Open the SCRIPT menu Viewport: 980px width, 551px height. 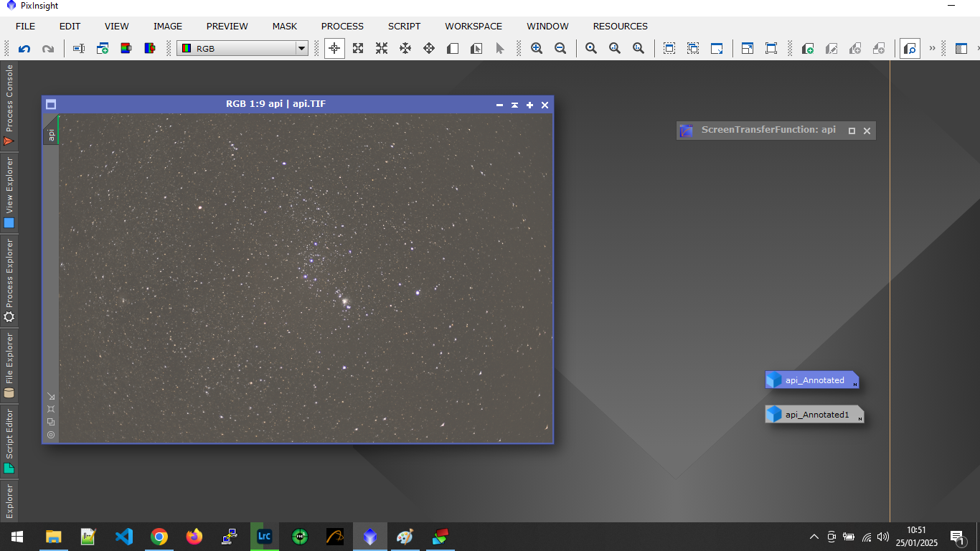[x=404, y=26]
